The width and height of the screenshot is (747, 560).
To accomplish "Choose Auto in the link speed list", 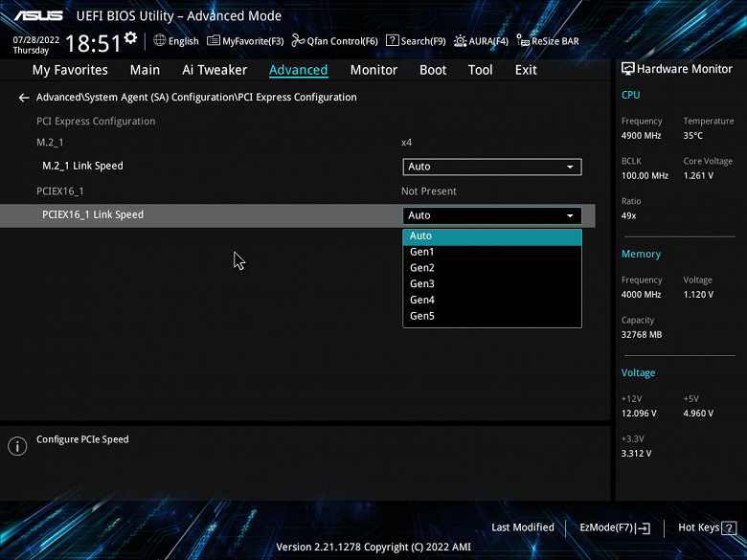I will tap(492, 236).
